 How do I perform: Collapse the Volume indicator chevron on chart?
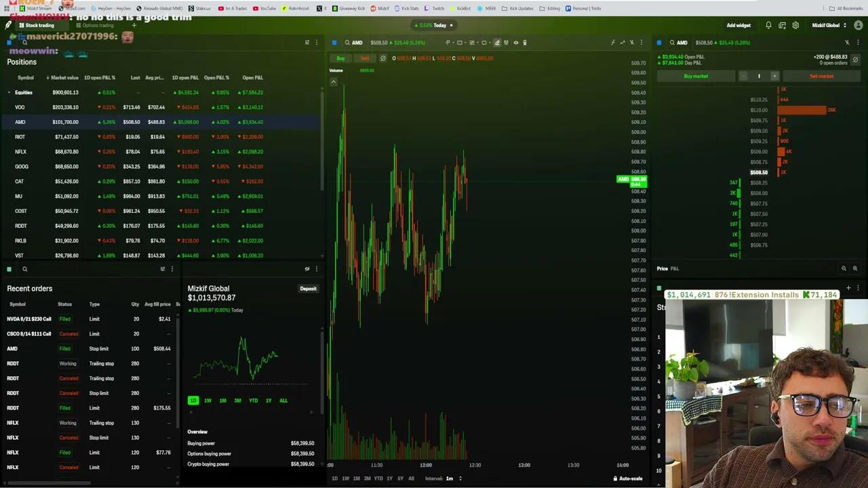point(333,81)
